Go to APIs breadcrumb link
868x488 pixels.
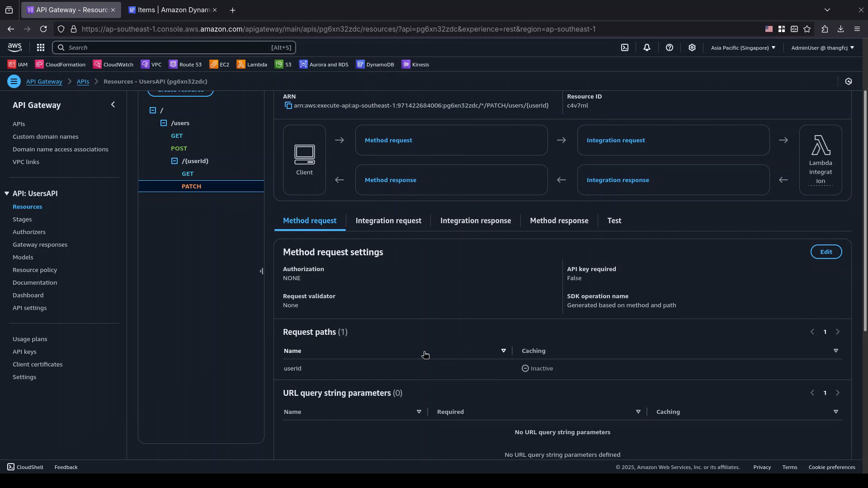click(x=83, y=81)
